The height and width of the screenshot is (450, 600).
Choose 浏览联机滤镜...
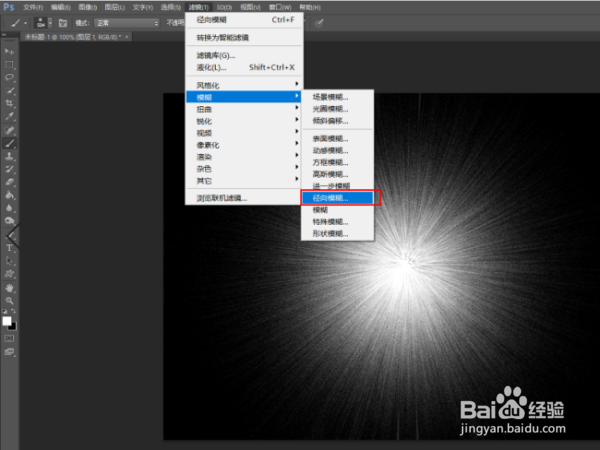[x=244, y=198]
